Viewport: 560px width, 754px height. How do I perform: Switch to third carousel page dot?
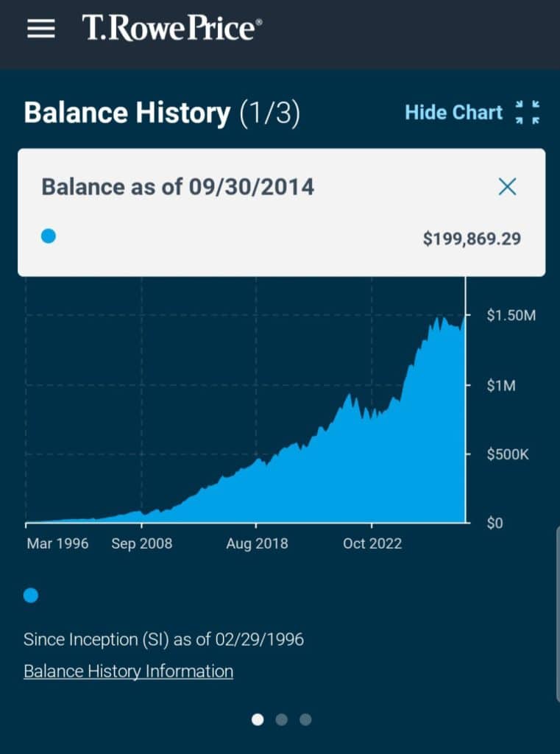click(305, 719)
